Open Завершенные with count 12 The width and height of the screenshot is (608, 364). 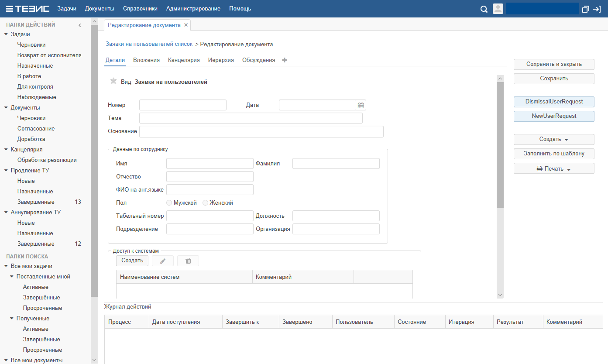pyautogui.click(x=36, y=244)
